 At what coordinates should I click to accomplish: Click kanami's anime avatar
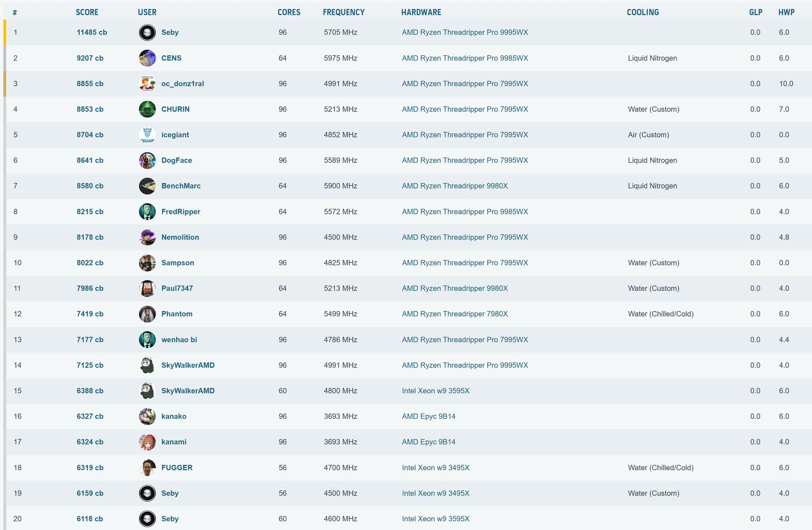point(147,442)
